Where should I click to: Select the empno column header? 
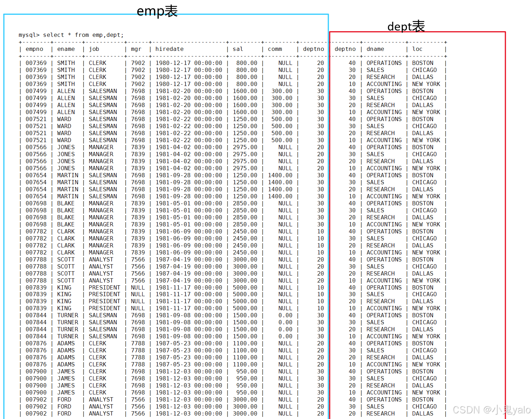pos(34,49)
